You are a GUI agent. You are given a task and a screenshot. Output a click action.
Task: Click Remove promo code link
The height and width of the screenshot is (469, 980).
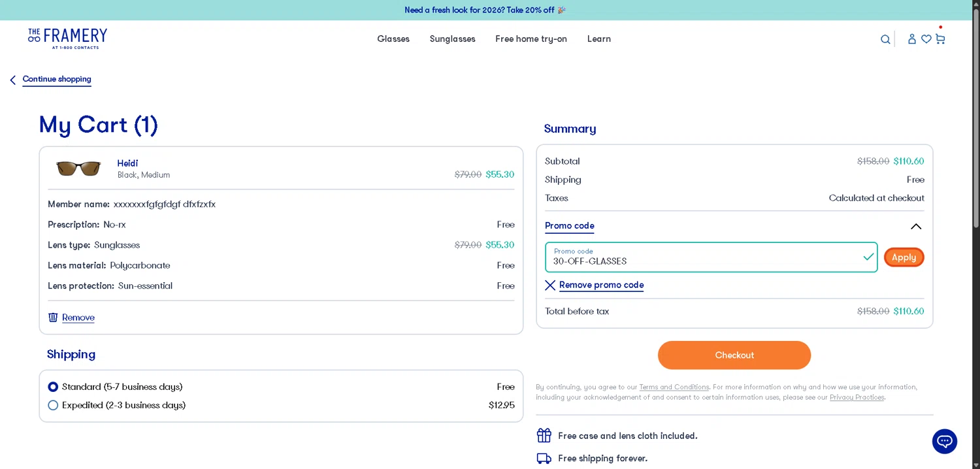tap(601, 285)
